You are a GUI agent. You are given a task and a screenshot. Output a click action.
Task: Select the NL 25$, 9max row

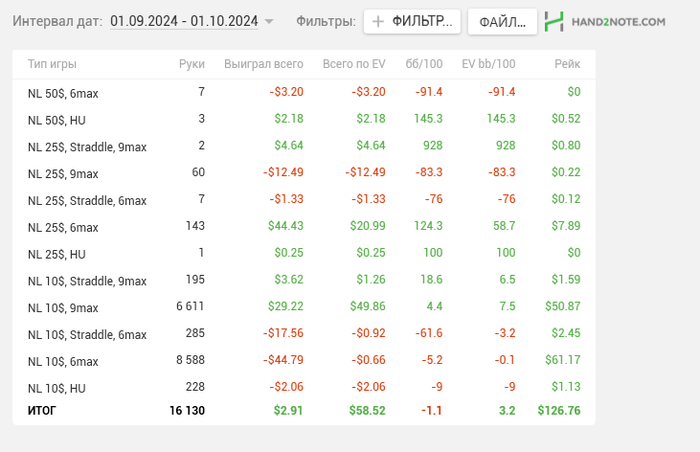(304, 172)
